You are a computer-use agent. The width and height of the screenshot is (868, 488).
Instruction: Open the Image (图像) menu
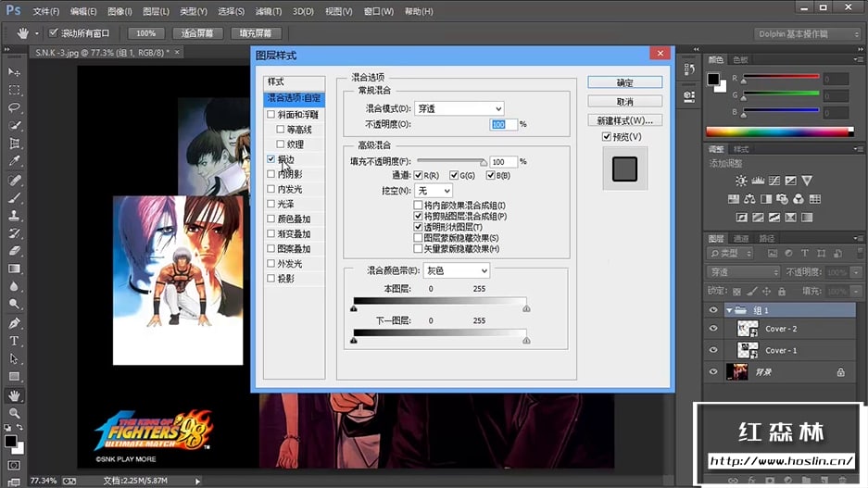click(120, 11)
